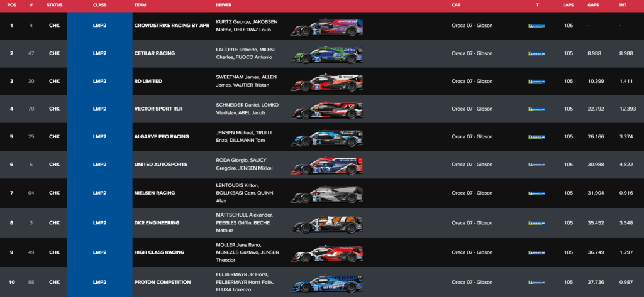Click drivers LENTOUDIS Kriton, BOLUKBASI, QUINN

245,193
